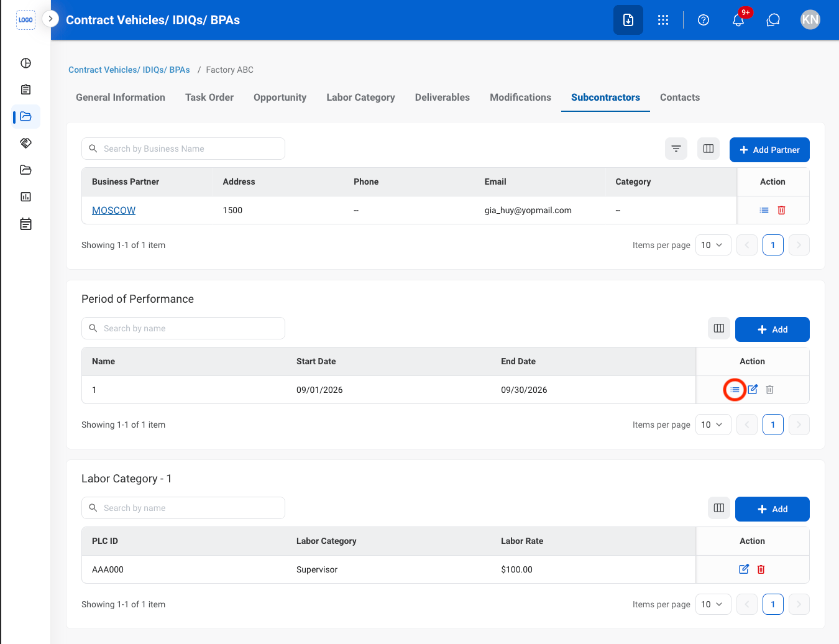Focus the Search by Business Name field
839x644 pixels.
pos(183,149)
